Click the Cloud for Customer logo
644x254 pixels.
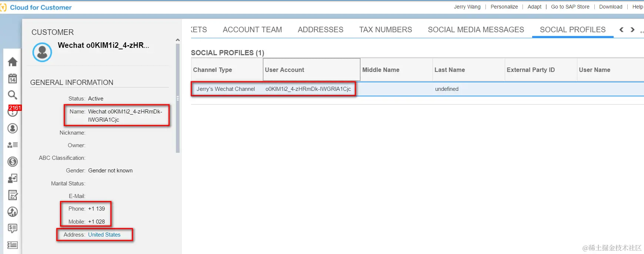[36, 7]
